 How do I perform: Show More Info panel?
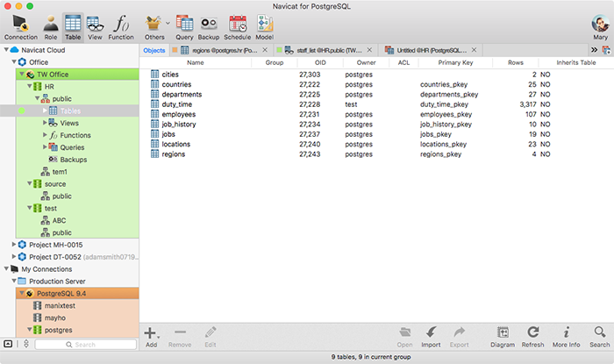coord(567,337)
